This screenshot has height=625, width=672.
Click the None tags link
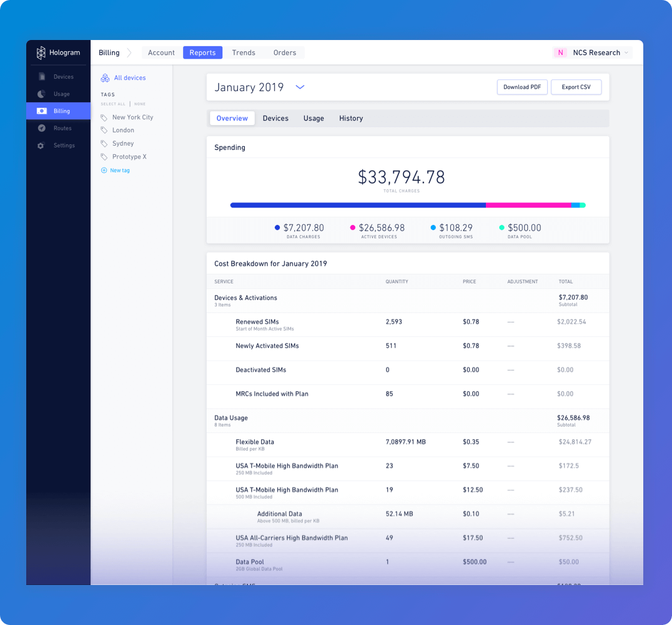coord(140,104)
